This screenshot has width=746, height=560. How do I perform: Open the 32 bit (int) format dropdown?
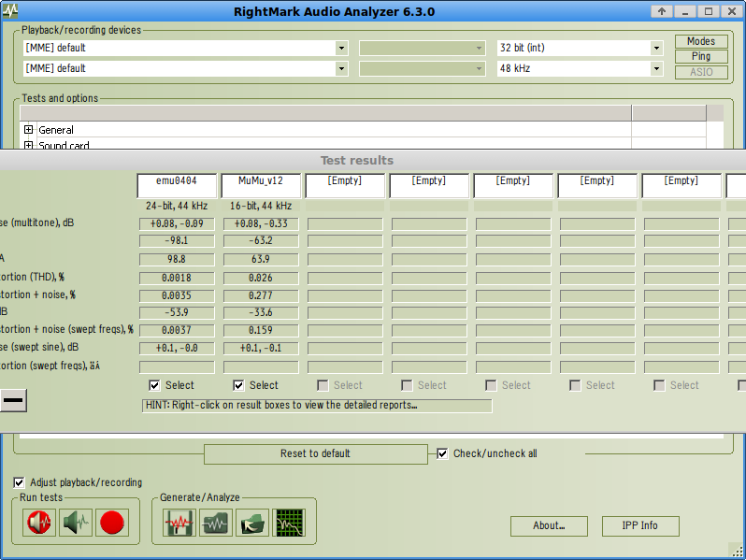(656, 48)
